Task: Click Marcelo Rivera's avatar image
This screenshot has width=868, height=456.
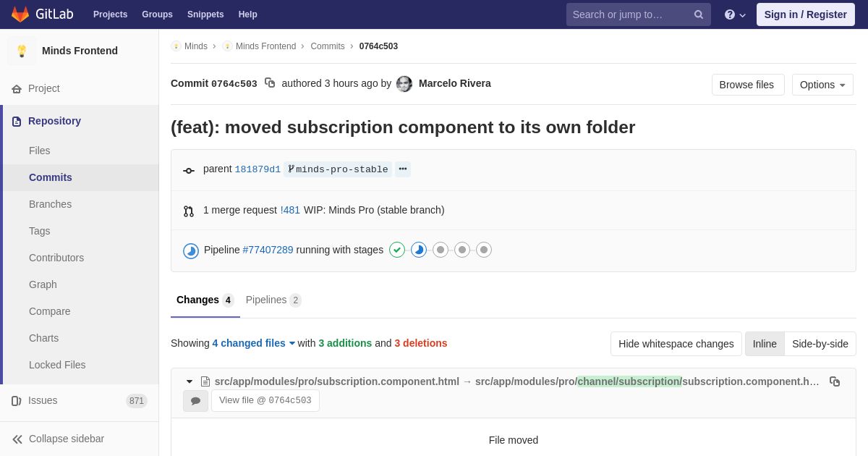Action: [404, 84]
